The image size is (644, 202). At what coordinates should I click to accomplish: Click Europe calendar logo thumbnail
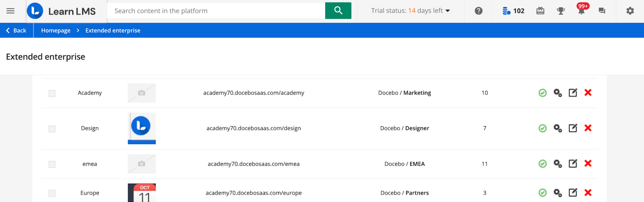(142, 193)
